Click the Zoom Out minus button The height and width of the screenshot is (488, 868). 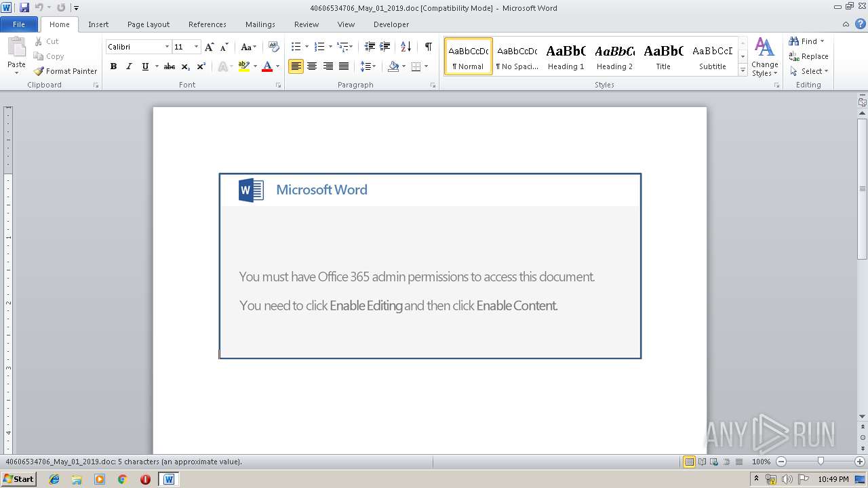pos(781,462)
